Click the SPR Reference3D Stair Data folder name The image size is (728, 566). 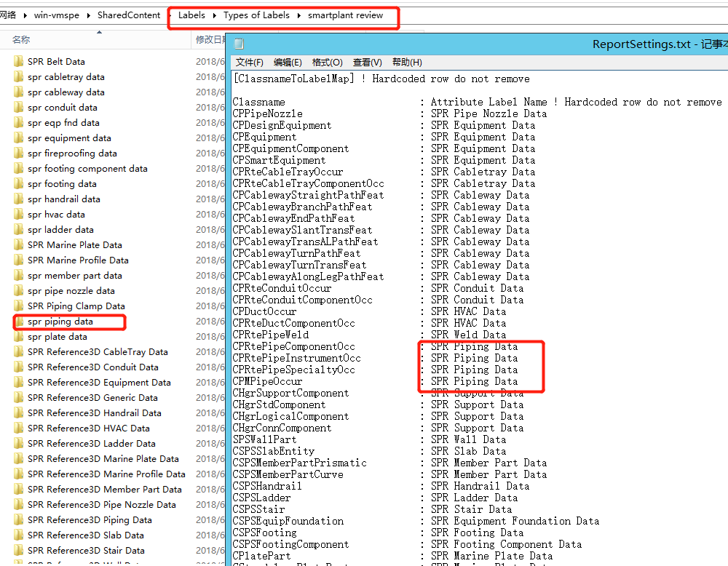[x=86, y=551]
